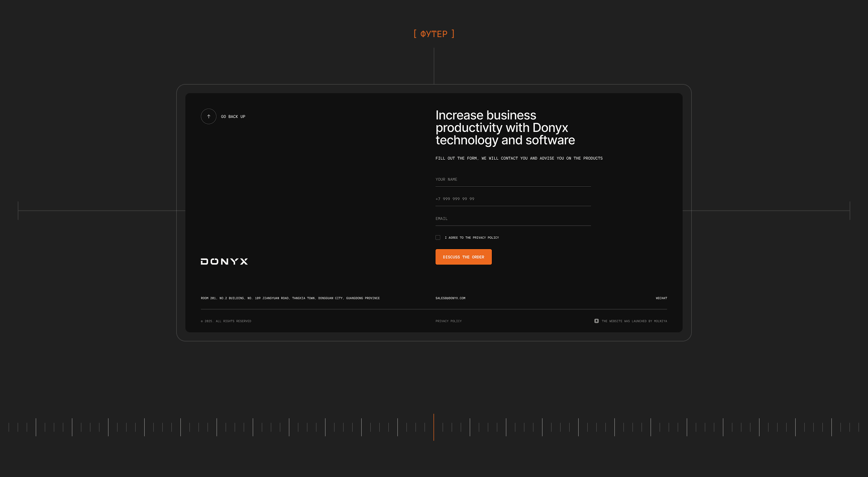Screen dimensions: 868x477
Task: Click the 'Fill out the form' subtitle text
Action: [x=519, y=159]
